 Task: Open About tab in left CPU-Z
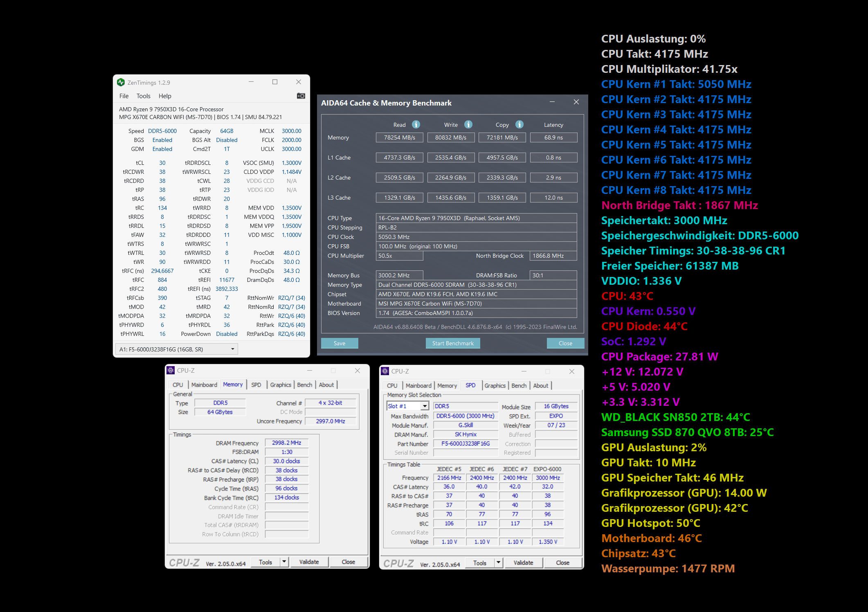pos(326,385)
